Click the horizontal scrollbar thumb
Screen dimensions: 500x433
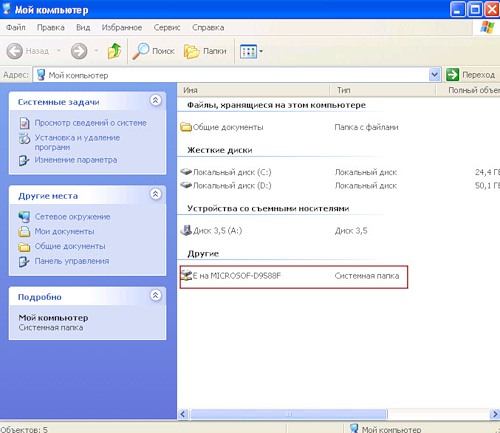(x=289, y=414)
